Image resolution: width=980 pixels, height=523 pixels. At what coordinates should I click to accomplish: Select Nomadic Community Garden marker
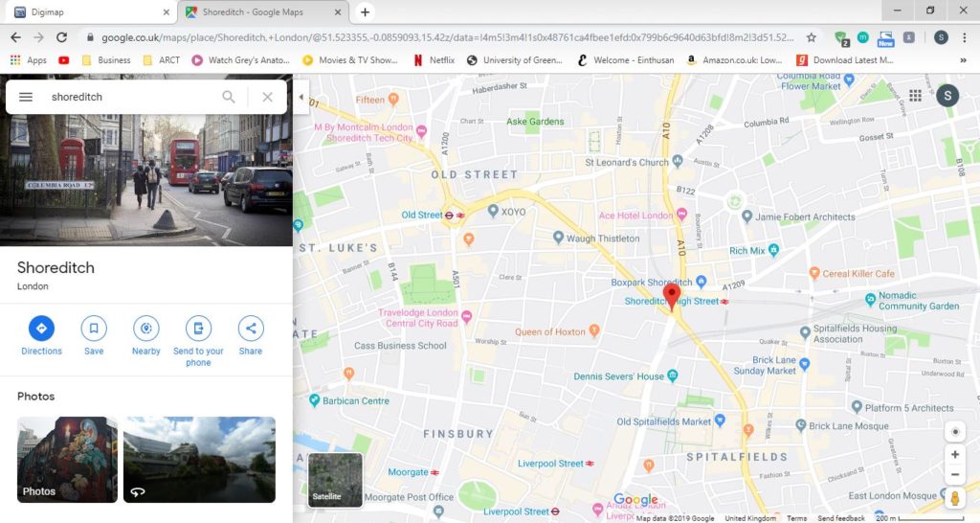pos(870,300)
